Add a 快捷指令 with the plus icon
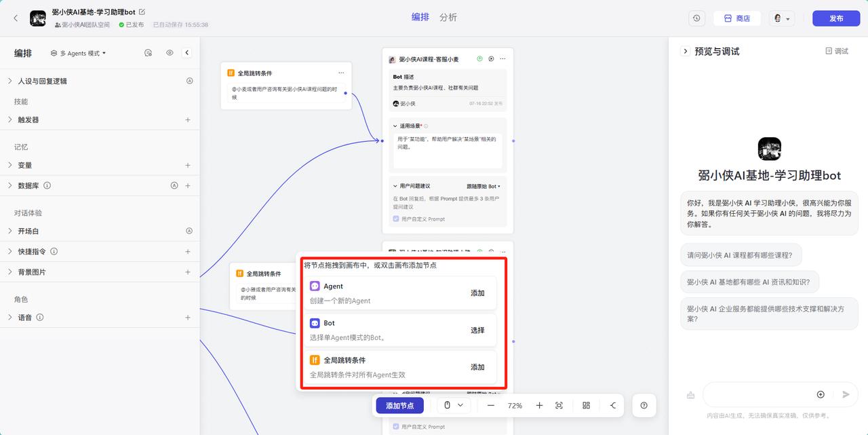Viewport: 868px width, 435px height. tap(188, 251)
